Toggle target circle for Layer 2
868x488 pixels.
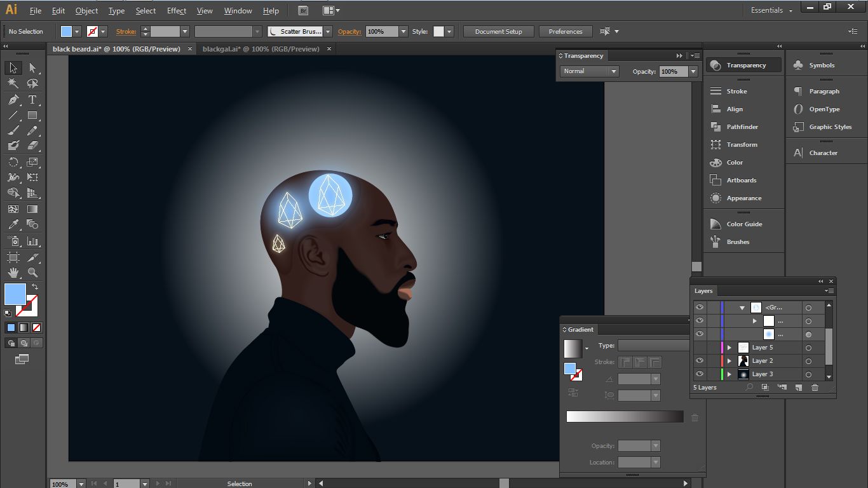tap(808, 361)
